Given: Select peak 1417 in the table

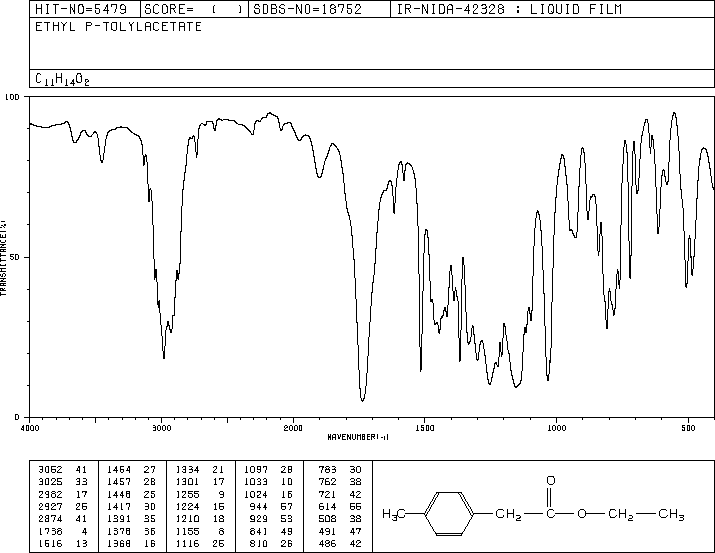Looking at the screenshot, I should click(x=119, y=506).
